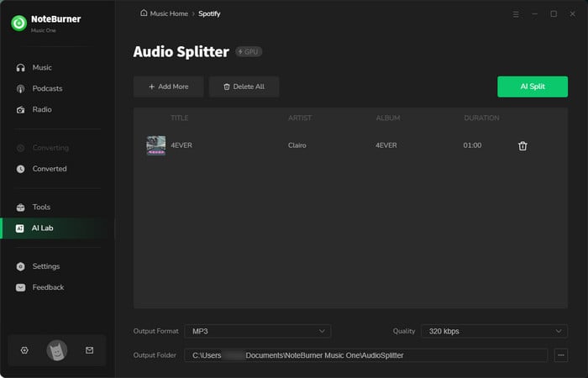Open the Converted list in sidebar

(x=49, y=169)
